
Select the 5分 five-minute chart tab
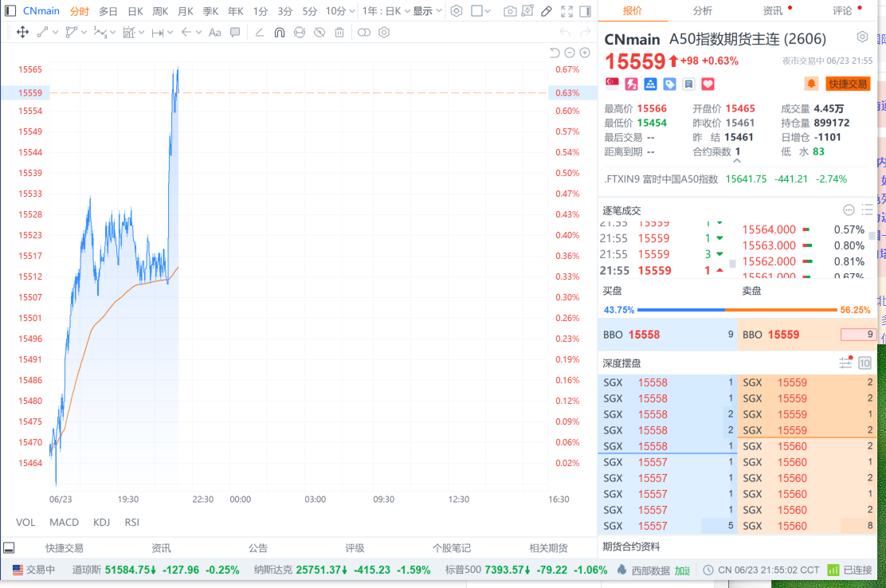pyautogui.click(x=310, y=11)
